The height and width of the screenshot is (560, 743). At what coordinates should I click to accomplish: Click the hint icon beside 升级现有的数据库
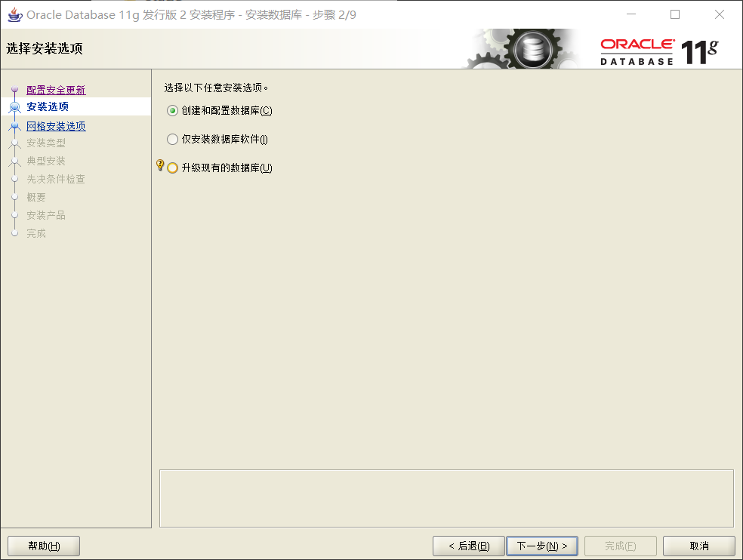tap(160, 165)
